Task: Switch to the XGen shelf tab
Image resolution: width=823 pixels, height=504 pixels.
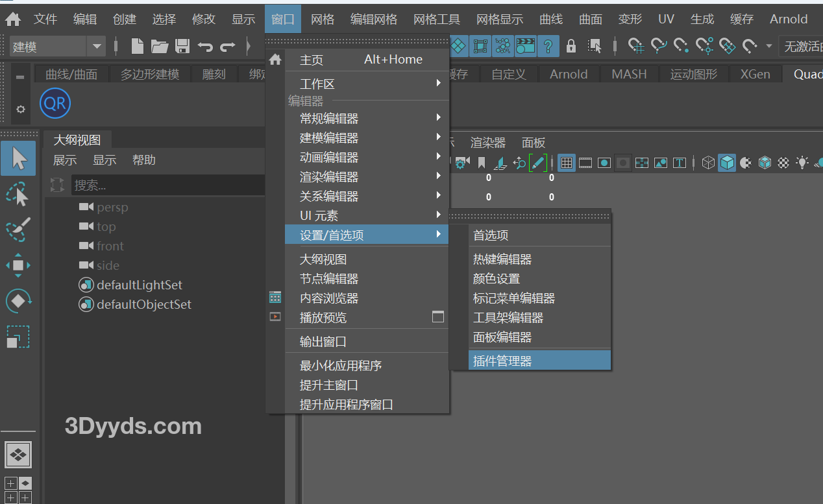Action: (755, 74)
